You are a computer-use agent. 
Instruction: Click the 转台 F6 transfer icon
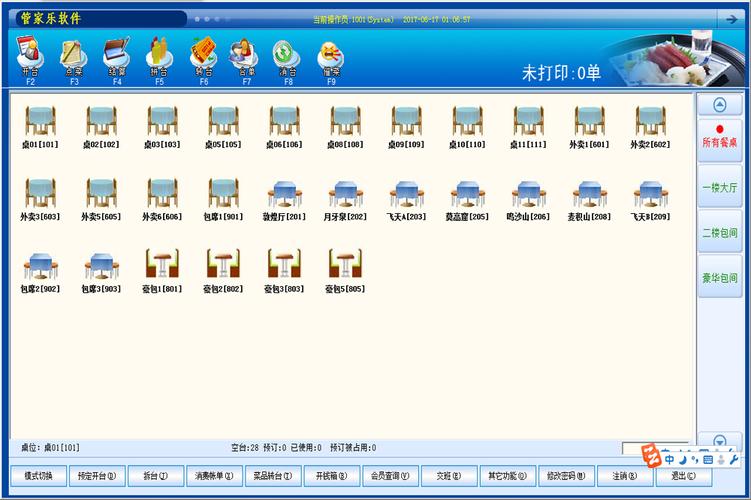204,59
